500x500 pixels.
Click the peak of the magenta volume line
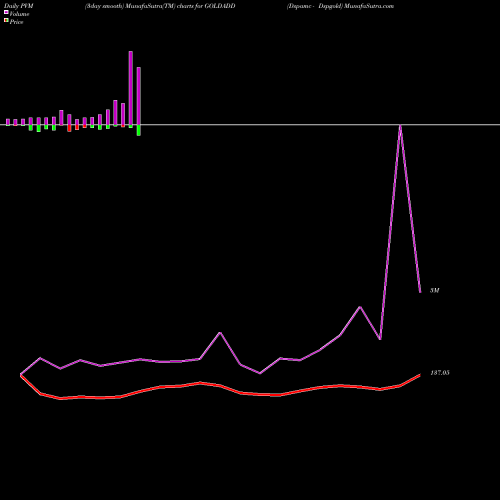coord(400,127)
